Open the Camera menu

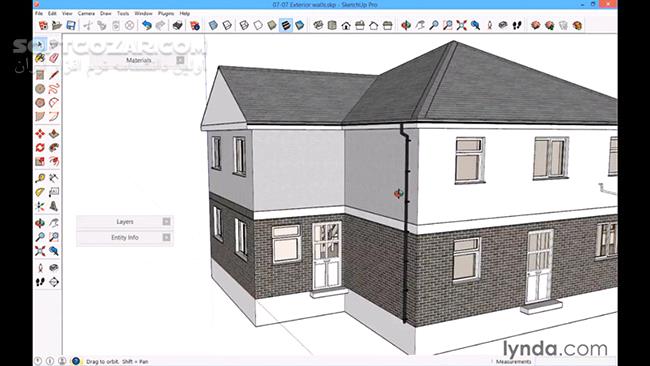86,14
